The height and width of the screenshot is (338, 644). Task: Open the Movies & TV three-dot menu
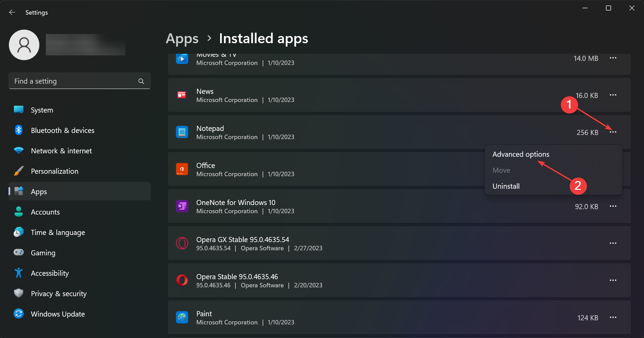pos(613,58)
